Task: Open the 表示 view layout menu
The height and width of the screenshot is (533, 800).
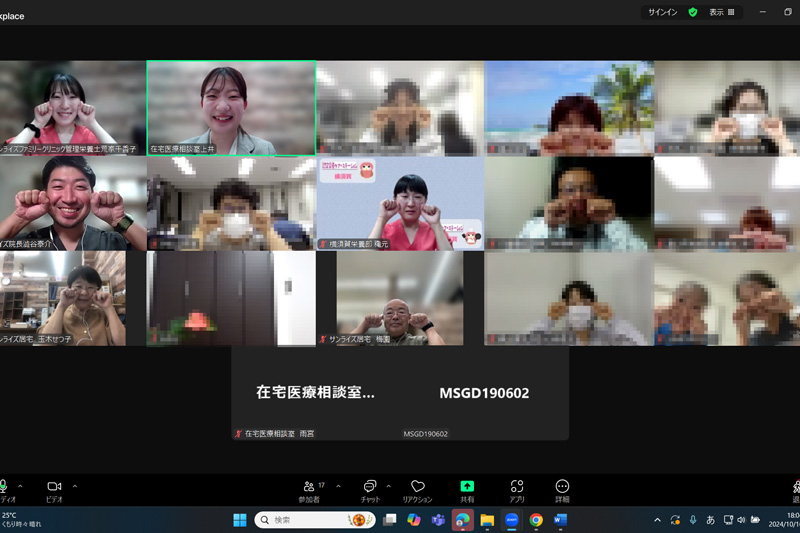Action: click(722, 12)
